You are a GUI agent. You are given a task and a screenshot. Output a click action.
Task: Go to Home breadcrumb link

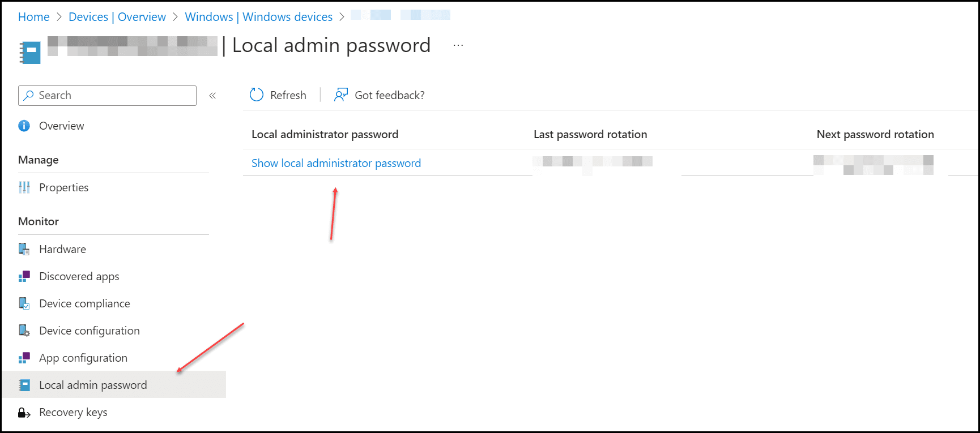pos(34,17)
